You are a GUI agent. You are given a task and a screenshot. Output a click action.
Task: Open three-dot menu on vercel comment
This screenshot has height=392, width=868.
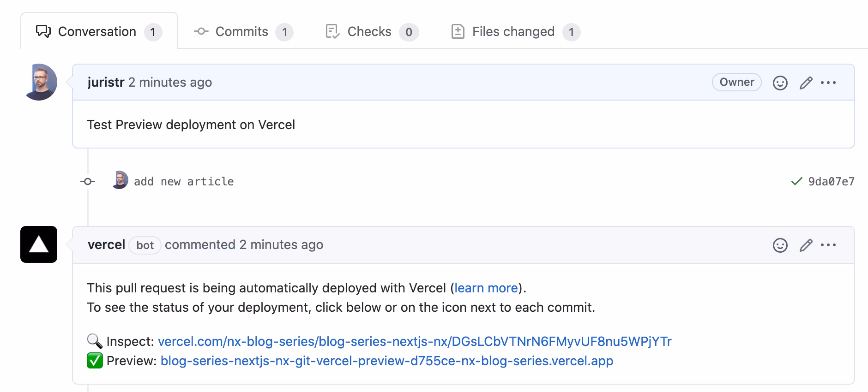[828, 245]
